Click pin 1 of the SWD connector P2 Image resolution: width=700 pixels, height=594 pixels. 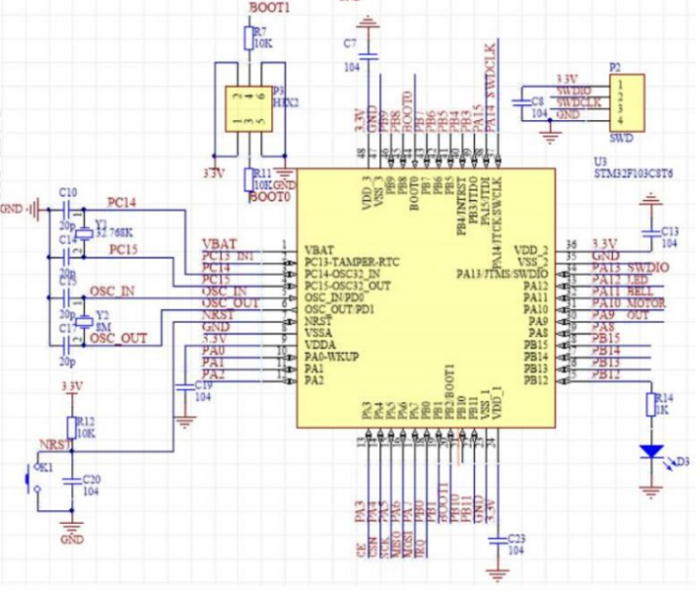(x=620, y=85)
